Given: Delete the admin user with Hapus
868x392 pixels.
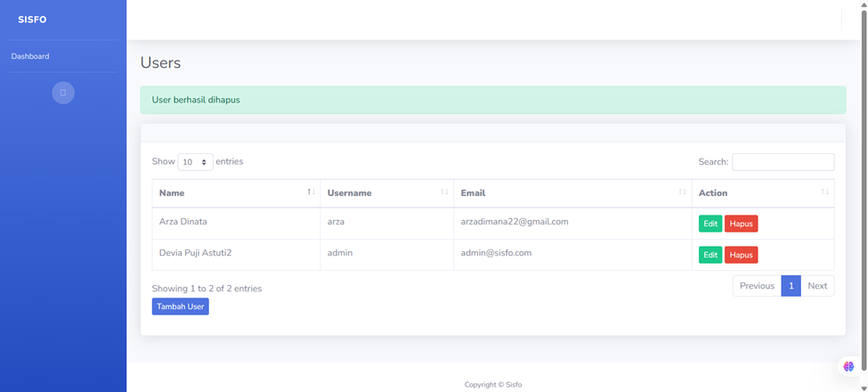Looking at the screenshot, I should click(x=741, y=255).
